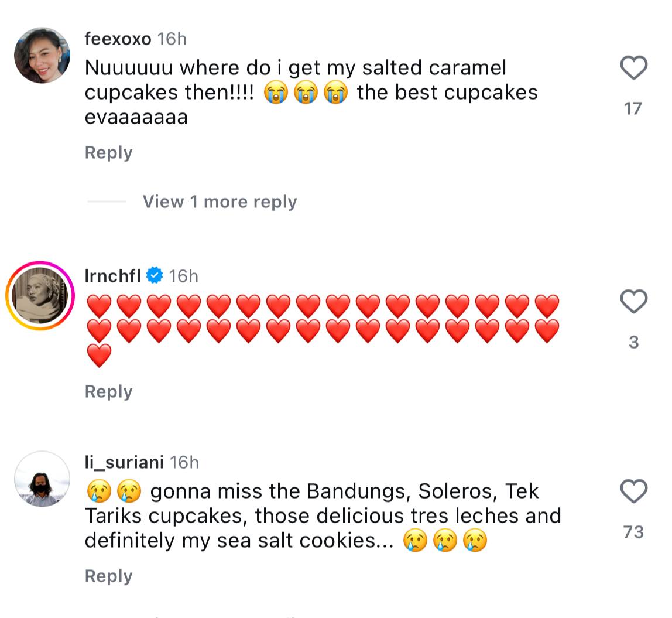Open the li_suriani username link
The width and height of the screenshot is (672, 618).
[x=124, y=462]
